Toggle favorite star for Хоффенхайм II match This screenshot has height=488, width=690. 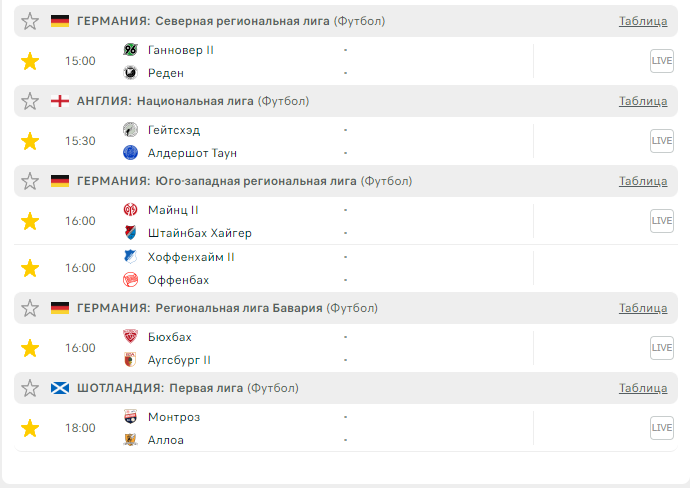click(x=30, y=268)
